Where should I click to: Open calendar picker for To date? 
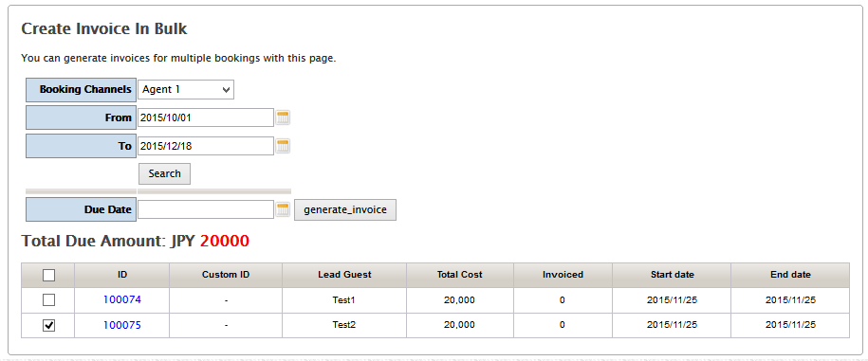283,146
